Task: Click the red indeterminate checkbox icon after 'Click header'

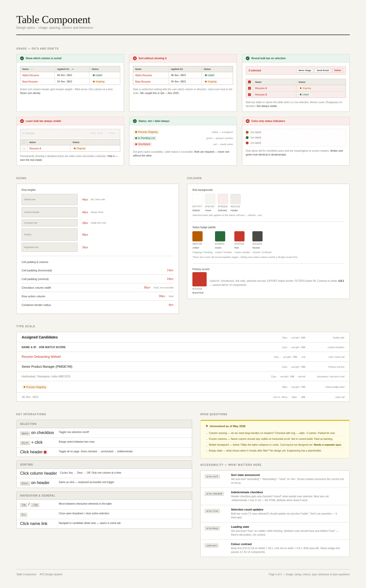Action: click(45, 452)
